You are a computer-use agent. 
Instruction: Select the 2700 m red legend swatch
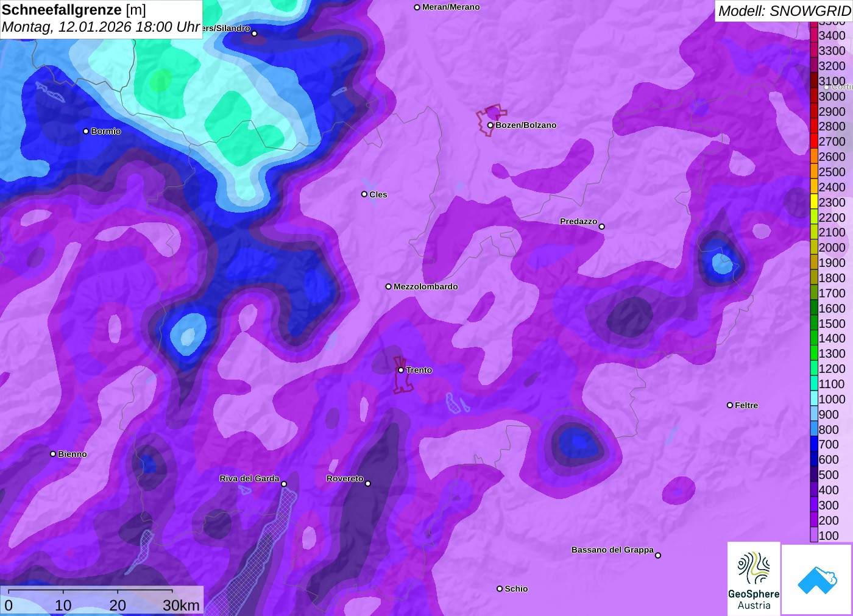[x=813, y=141]
